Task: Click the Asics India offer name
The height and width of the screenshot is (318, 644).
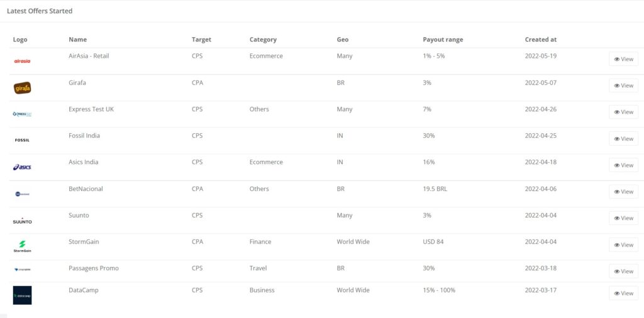Action: [x=84, y=162]
